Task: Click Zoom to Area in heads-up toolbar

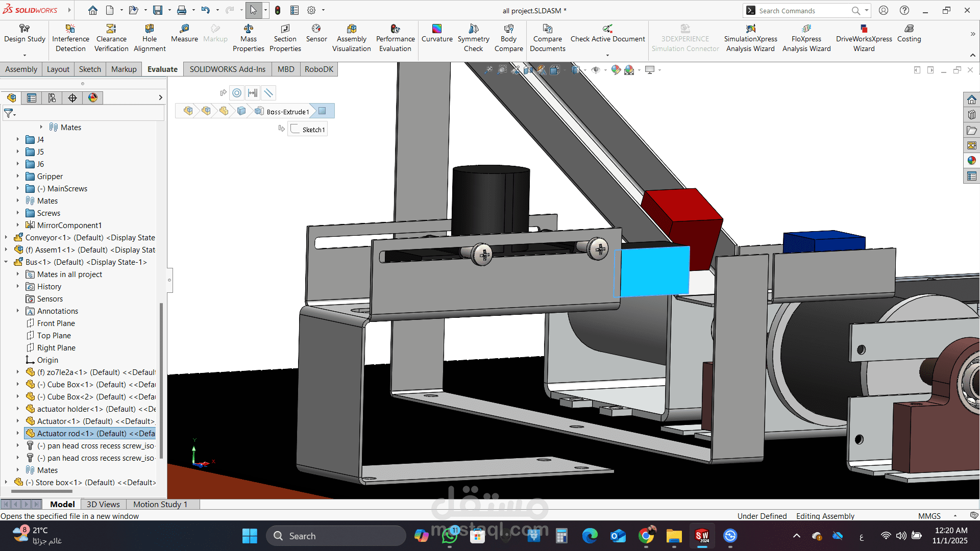Action: [x=502, y=70]
